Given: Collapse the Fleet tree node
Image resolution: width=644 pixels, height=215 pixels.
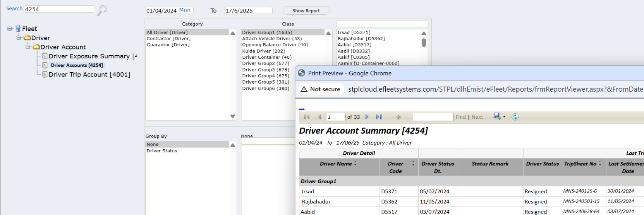Looking at the screenshot, I should [10, 29].
